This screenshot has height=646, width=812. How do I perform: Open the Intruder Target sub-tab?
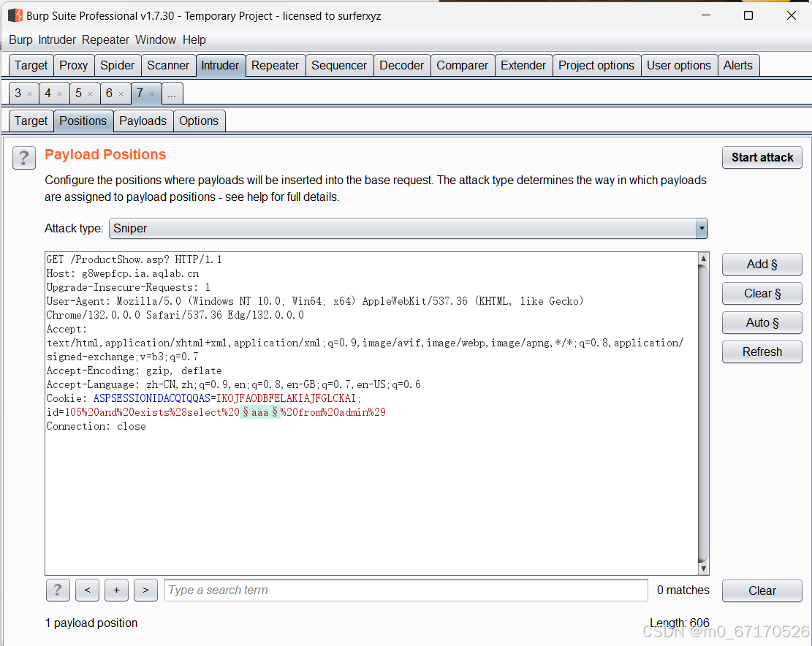[31, 121]
